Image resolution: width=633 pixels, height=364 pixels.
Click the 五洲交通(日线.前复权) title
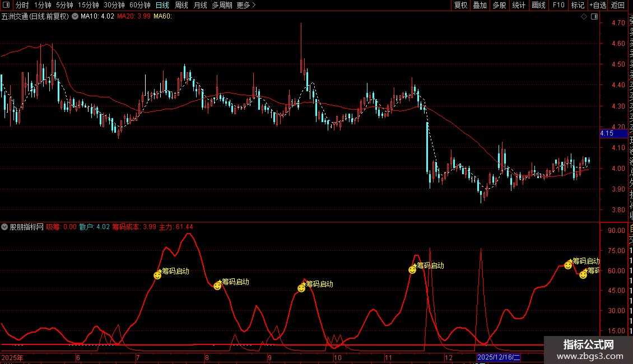[35, 16]
